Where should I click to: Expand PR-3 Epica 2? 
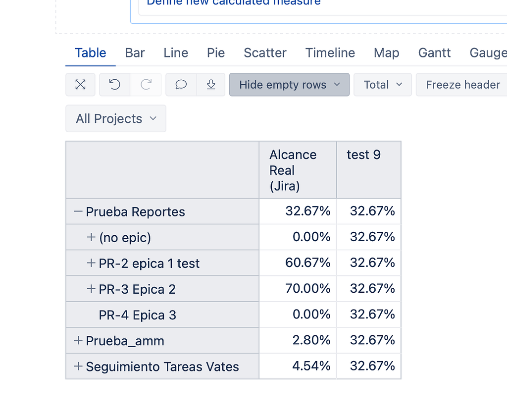(x=91, y=288)
